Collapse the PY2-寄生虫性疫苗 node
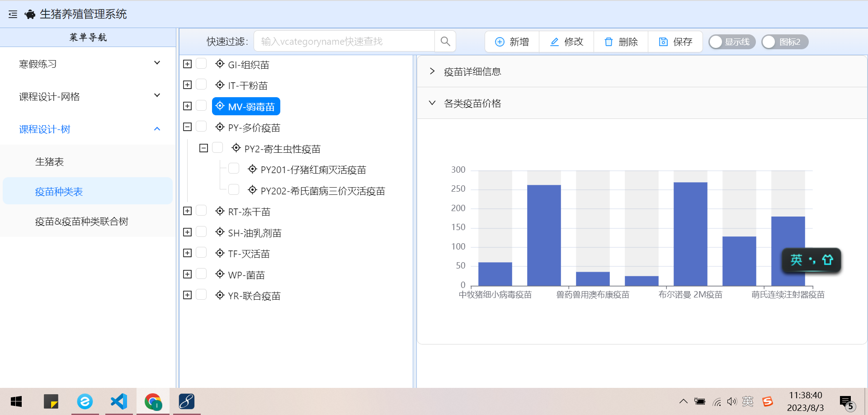868x415 pixels. tap(203, 148)
